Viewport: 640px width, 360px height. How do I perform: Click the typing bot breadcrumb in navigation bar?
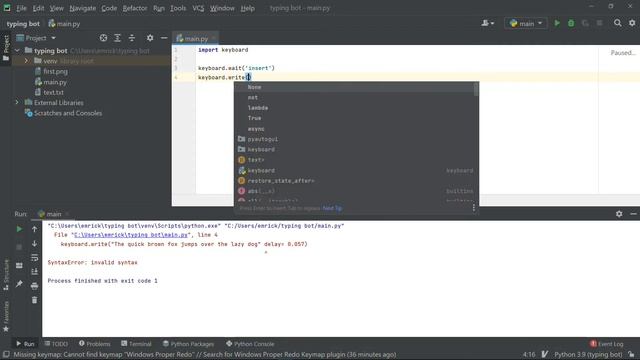23,24
